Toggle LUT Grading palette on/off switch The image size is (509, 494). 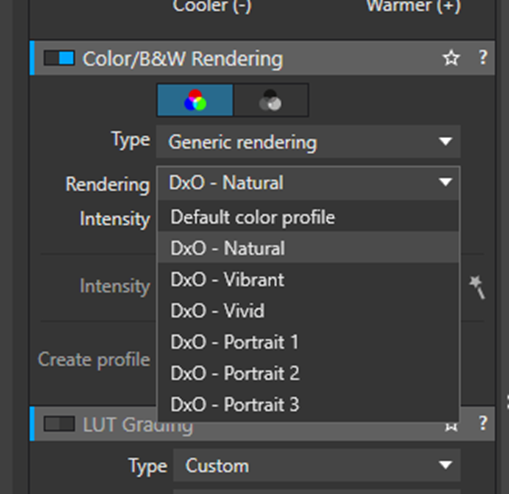click(x=59, y=424)
